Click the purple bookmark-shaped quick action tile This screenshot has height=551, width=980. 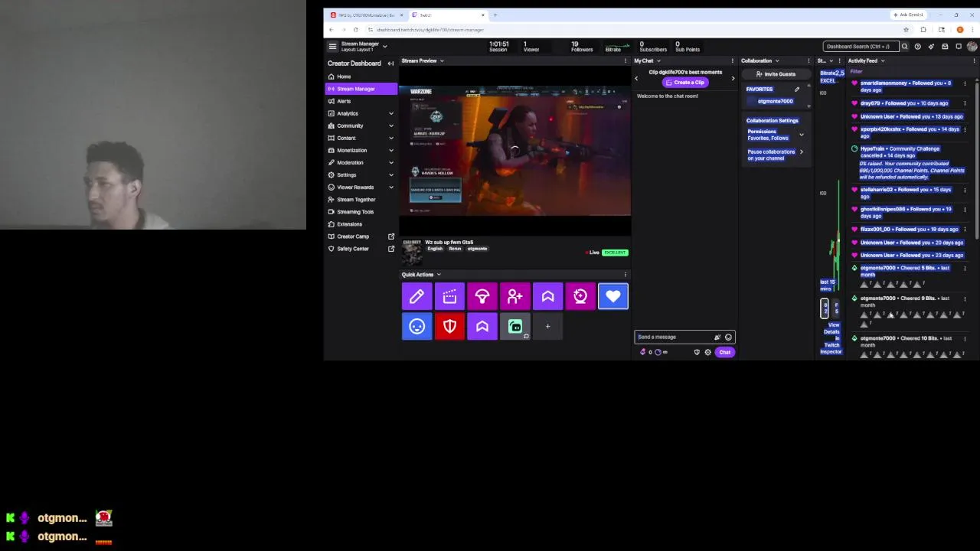click(x=482, y=327)
